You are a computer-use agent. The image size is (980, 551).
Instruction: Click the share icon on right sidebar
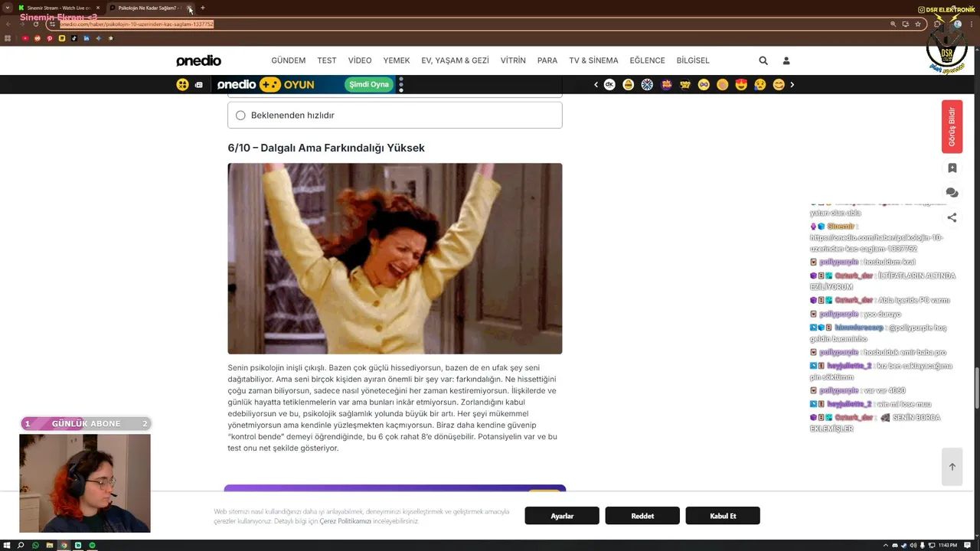[952, 217]
